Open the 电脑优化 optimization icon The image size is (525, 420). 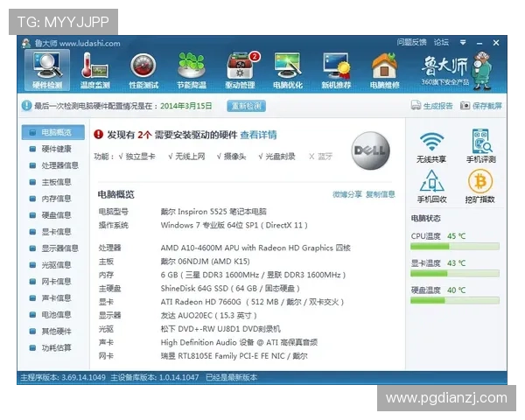(x=288, y=70)
